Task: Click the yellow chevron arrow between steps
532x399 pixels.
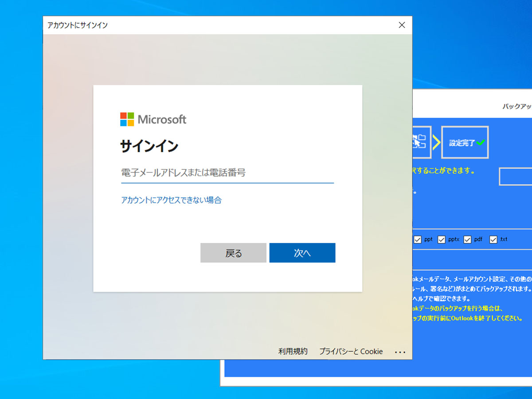Action: tap(436, 142)
